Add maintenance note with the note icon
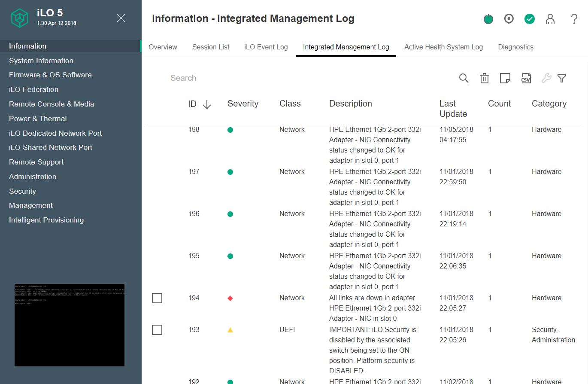The height and width of the screenshot is (384, 588). pos(505,78)
